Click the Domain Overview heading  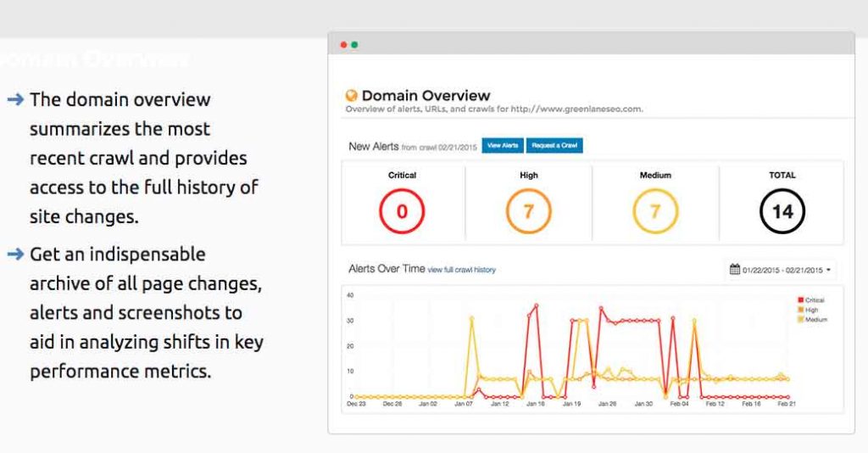click(426, 96)
